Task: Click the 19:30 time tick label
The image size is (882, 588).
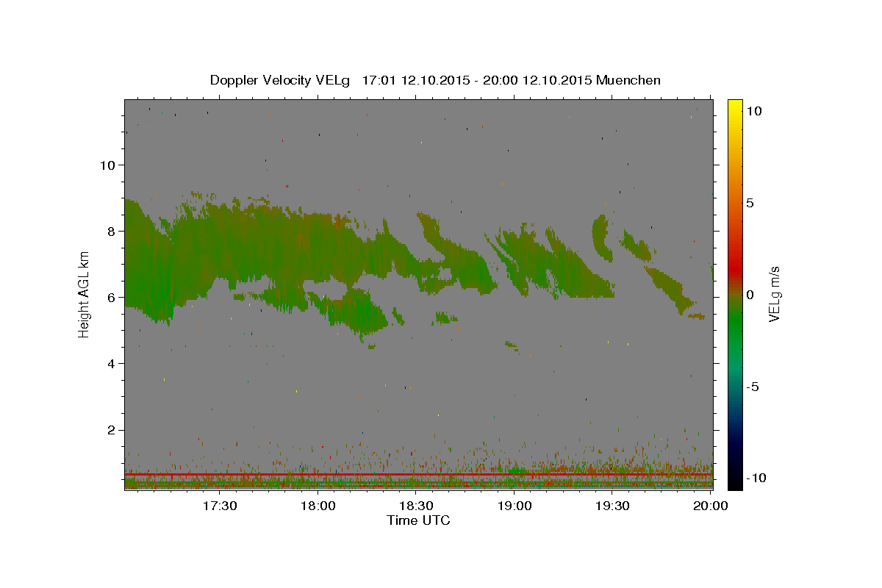Action: [612, 506]
